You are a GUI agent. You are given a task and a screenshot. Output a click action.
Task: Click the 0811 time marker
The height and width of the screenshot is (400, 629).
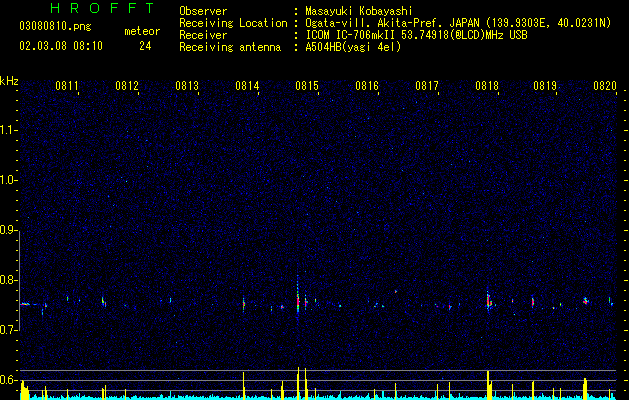(x=67, y=86)
